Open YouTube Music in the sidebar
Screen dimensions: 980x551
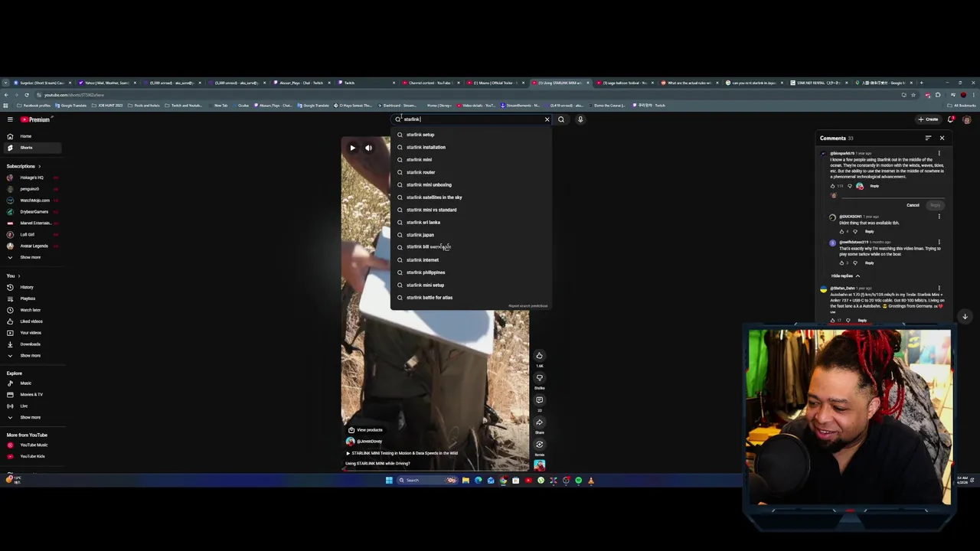pyautogui.click(x=31, y=445)
